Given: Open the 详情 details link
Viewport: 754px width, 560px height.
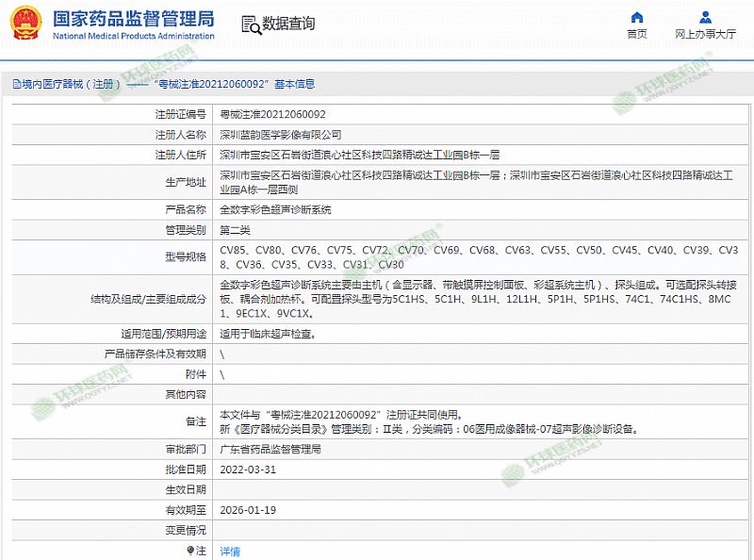Looking at the screenshot, I should 230,552.
